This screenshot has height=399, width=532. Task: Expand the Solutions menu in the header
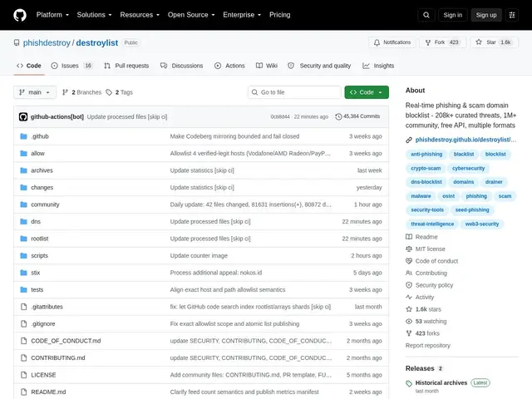pyautogui.click(x=94, y=15)
